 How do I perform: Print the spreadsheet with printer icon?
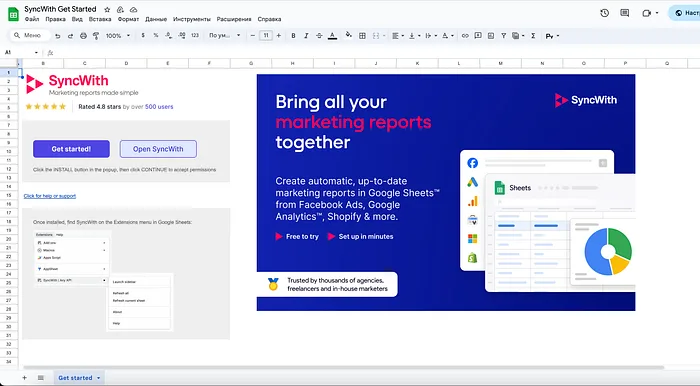coord(83,36)
